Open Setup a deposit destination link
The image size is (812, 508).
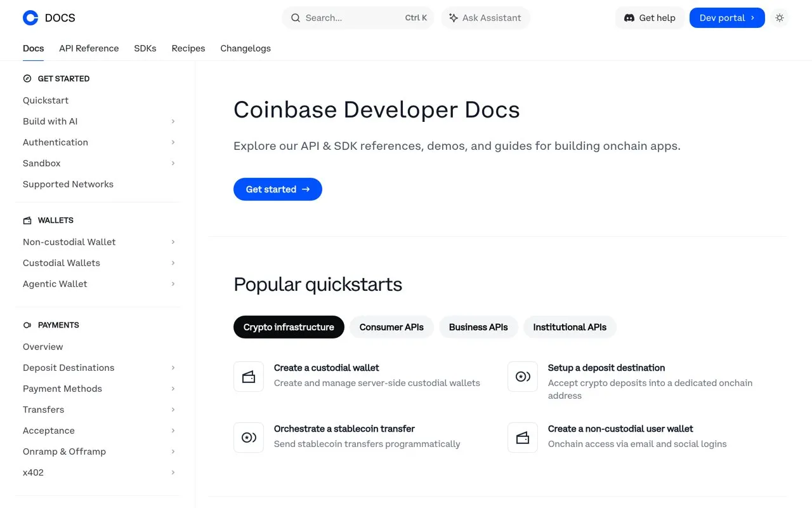click(x=606, y=368)
